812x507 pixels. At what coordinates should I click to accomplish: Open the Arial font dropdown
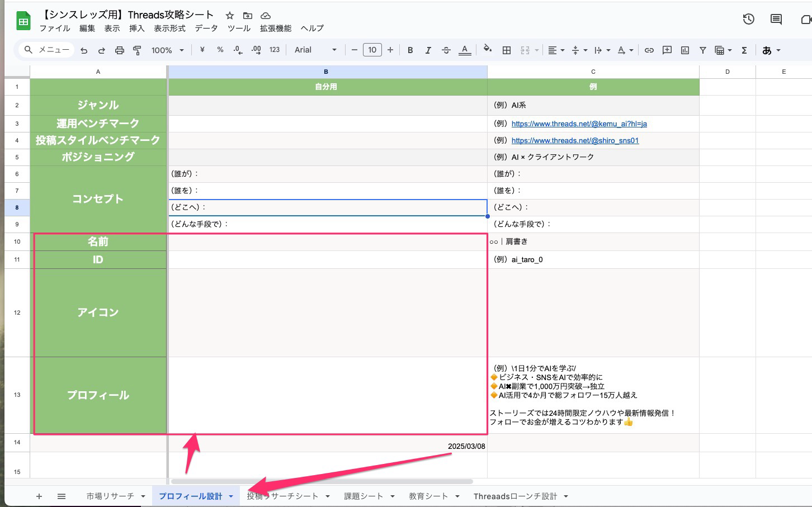coord(315,50)
